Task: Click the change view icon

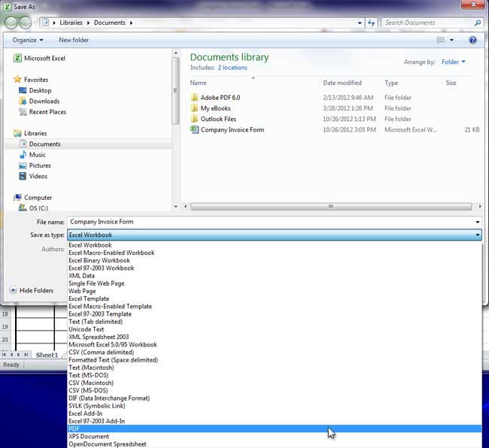Action: click(441, 40)
